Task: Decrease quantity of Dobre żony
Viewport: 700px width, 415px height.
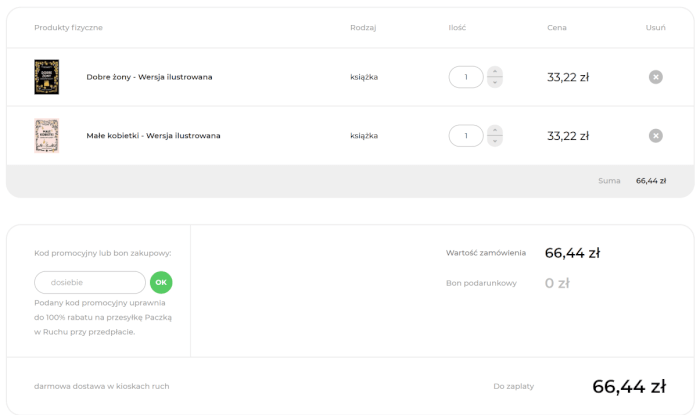Action: (495, 83)
